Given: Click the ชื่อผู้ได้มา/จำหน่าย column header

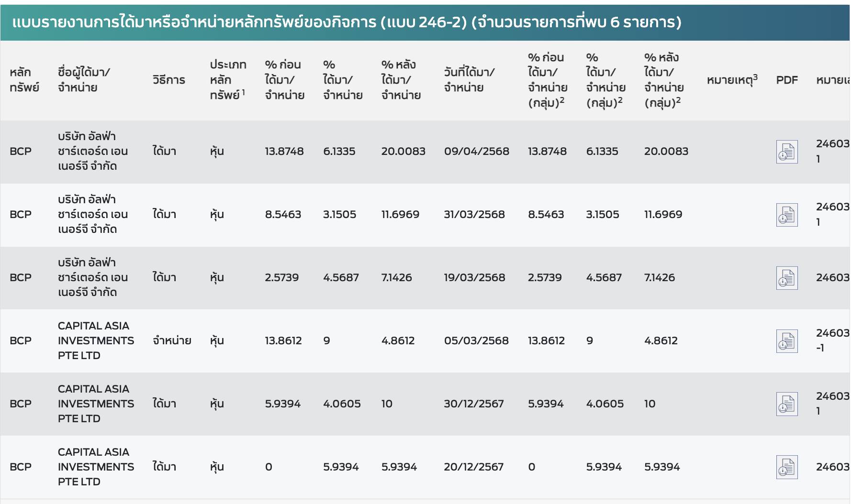Looking at the screenshot, I should click(84, 80).
